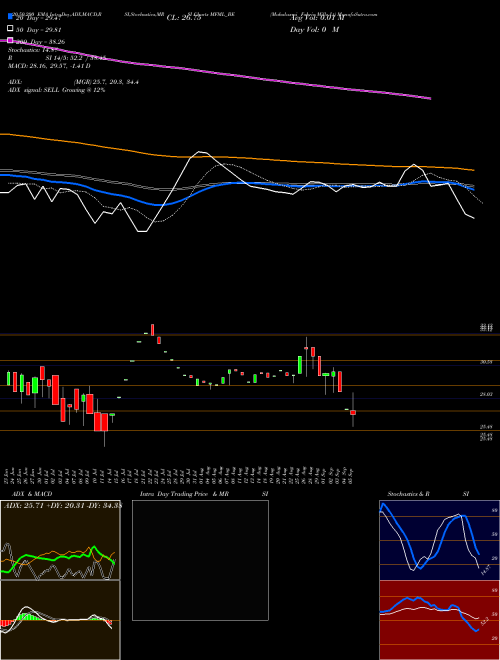Click the tallest green candlestick near late August
Image resolution: width=500 pixels, height=660 pixels.
pyautogui.click(x=300, y=365)
